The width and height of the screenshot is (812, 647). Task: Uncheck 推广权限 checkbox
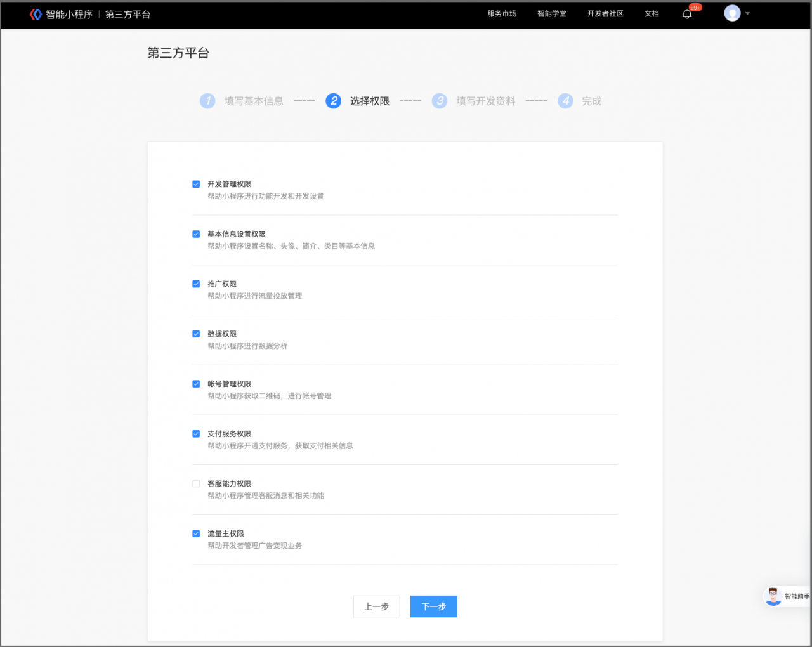[x=196, y=284]
